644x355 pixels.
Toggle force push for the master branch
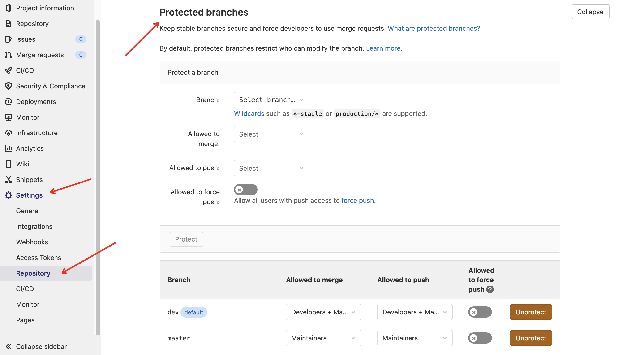click(x=480, y=338)
